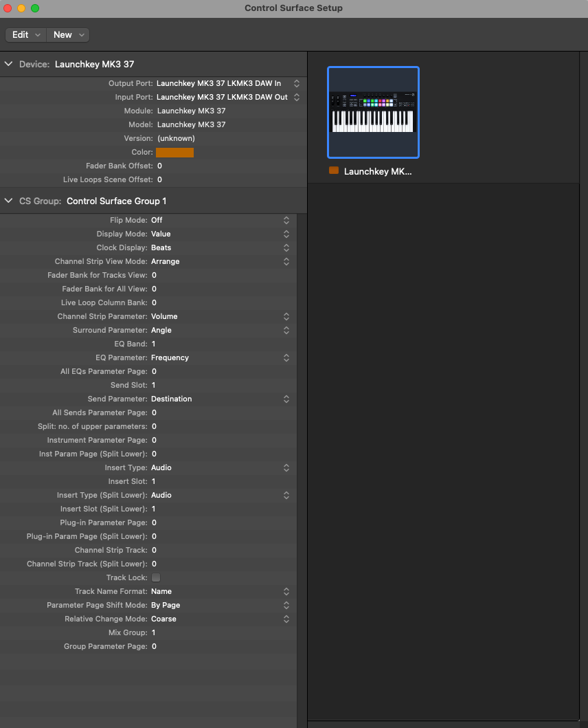Click the green zoom window button
Screen dimensions: 588x728
[x=35, y=8]
